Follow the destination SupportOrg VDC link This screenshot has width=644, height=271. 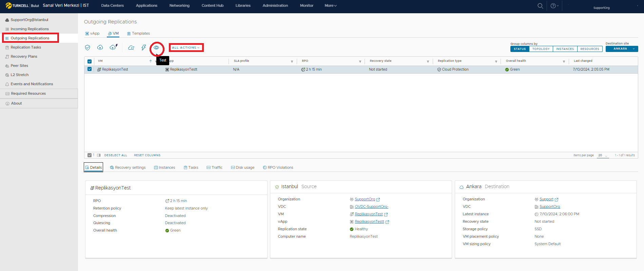(550, 207)
